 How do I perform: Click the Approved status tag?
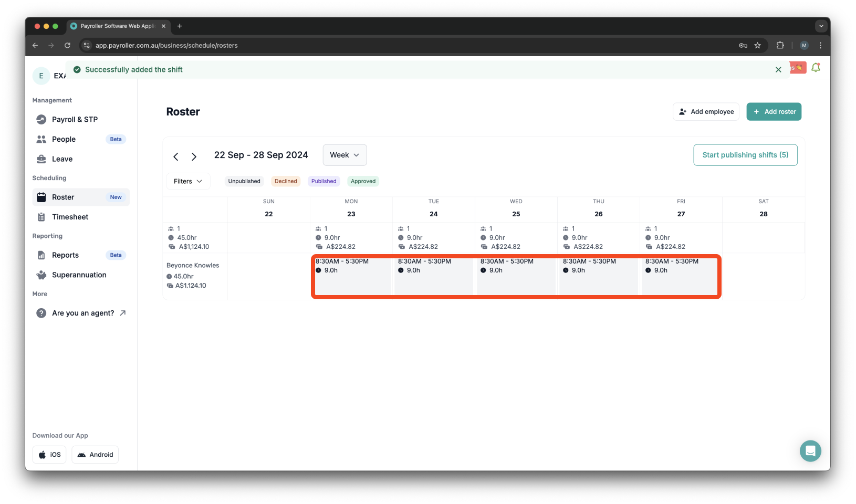pyautogui.click(x=363, y=181)
